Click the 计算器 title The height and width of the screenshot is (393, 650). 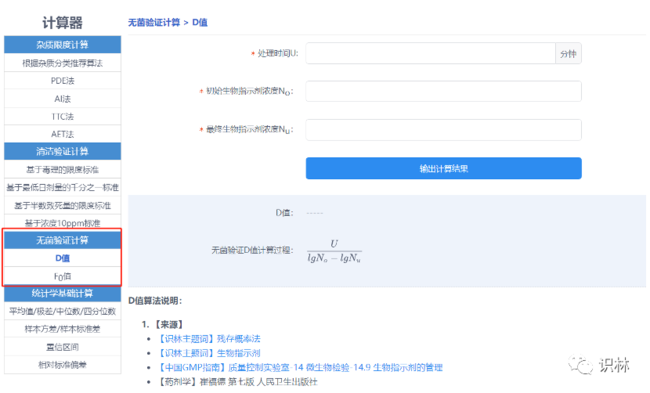[63, 22]
